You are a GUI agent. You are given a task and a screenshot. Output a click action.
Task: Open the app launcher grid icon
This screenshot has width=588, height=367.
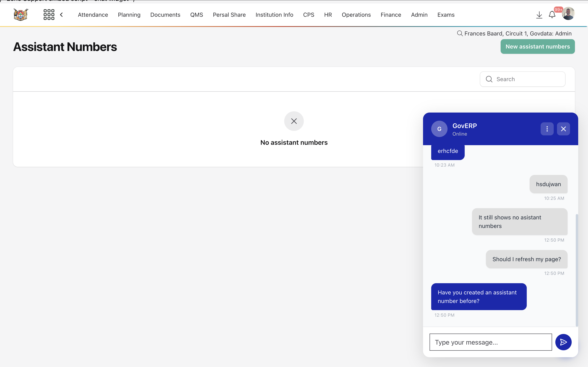(49, 14)
